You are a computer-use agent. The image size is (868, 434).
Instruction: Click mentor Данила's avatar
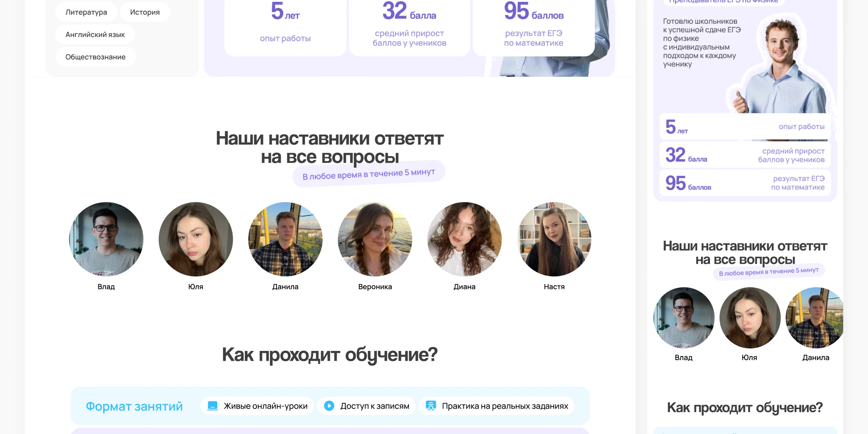285,239
